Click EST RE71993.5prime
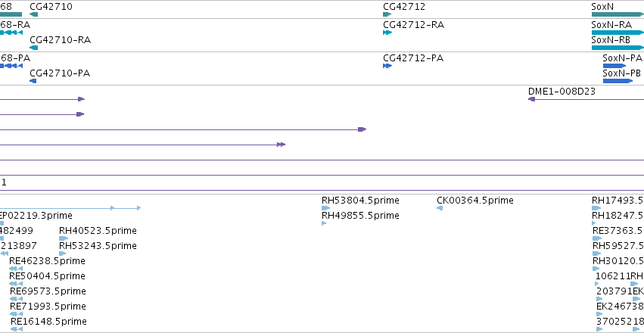The height and width of the screenshot is (333, 644). click(16, 314)
